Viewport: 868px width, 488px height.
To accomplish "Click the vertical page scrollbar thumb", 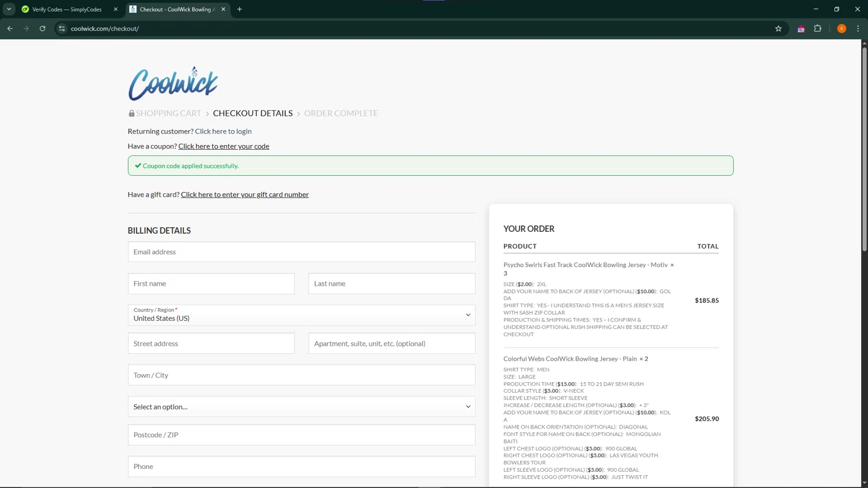I will pos(865,149).
